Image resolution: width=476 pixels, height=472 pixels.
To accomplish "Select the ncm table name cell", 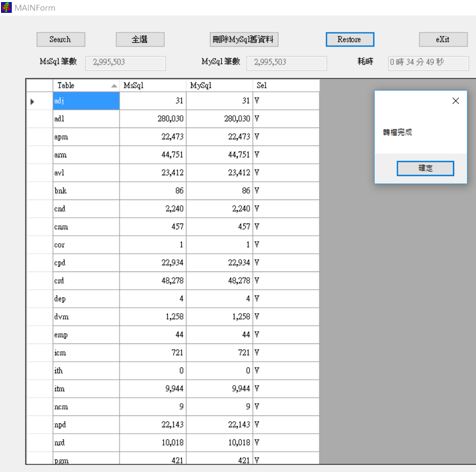I will [86, 407].
